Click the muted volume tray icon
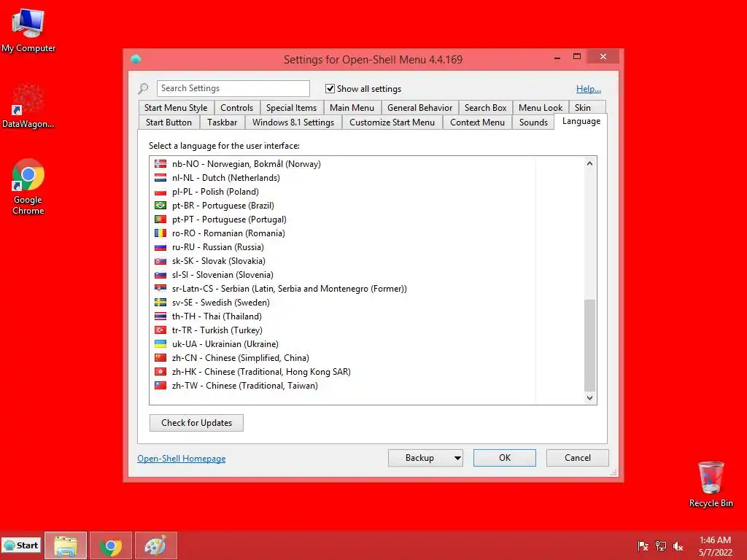747x560 pixels. [678, 546]
